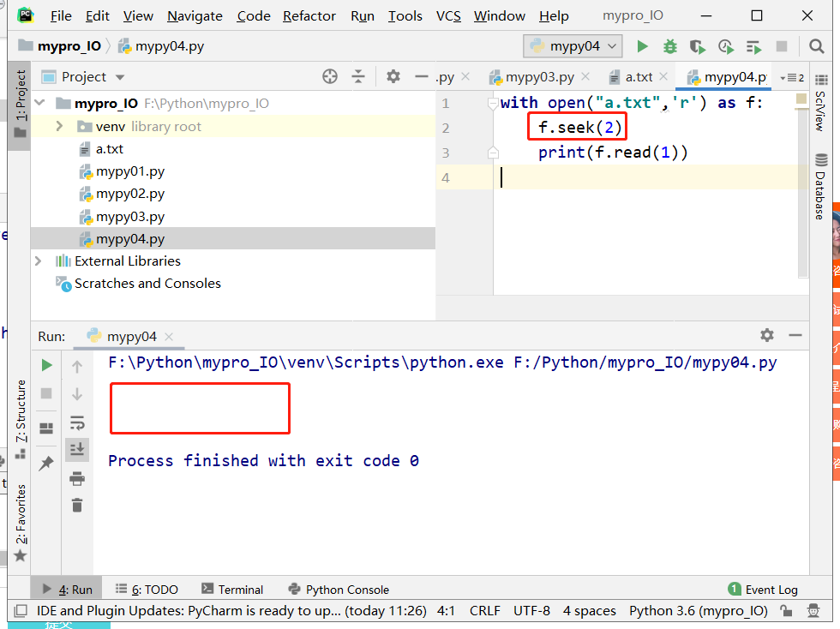Rerun mypy04 in Run panel
840x629 pixels.
tap(46, 365)
